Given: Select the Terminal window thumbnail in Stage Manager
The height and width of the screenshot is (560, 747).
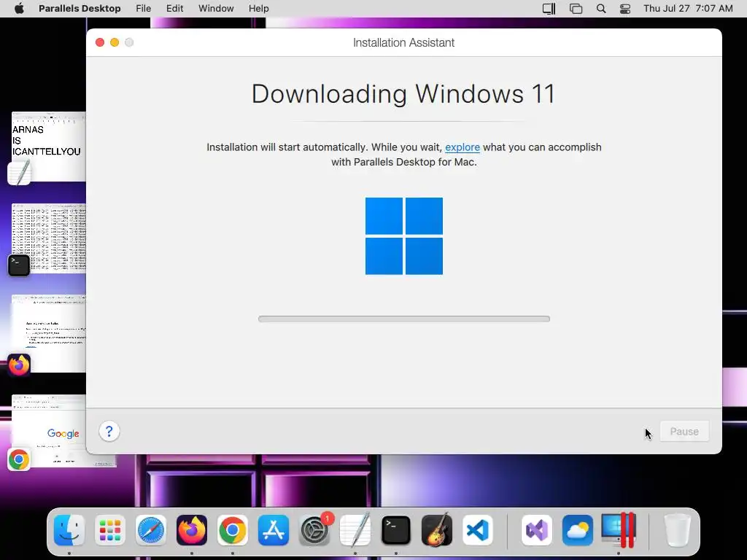Looking at the screenshot, I should [49, 238].
